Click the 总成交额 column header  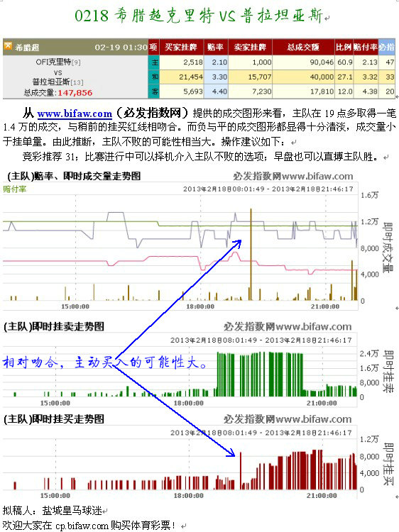click(303, 47)
